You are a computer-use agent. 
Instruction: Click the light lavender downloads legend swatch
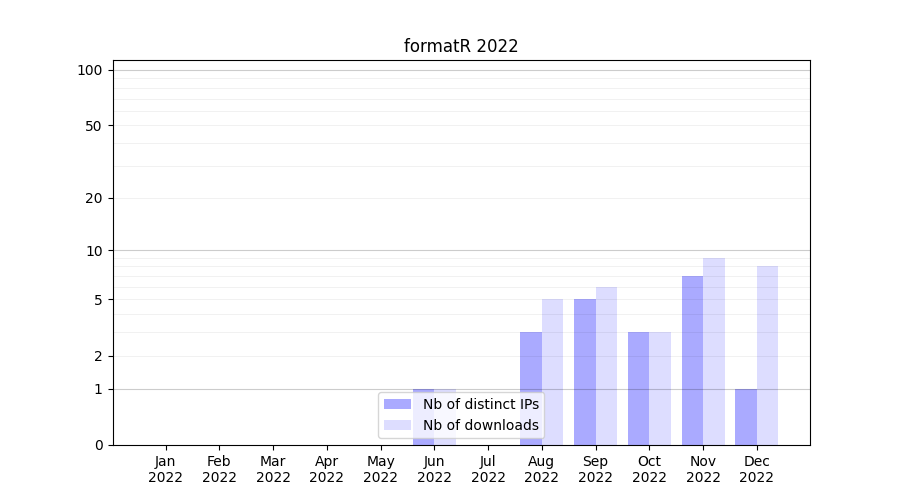pos(397,425)
